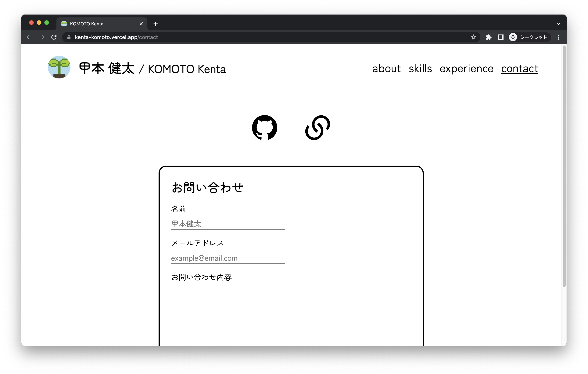The width and height of the screenshot is (588, 374).
Task: Click the underlined contact link
Action: pos(519,69)
